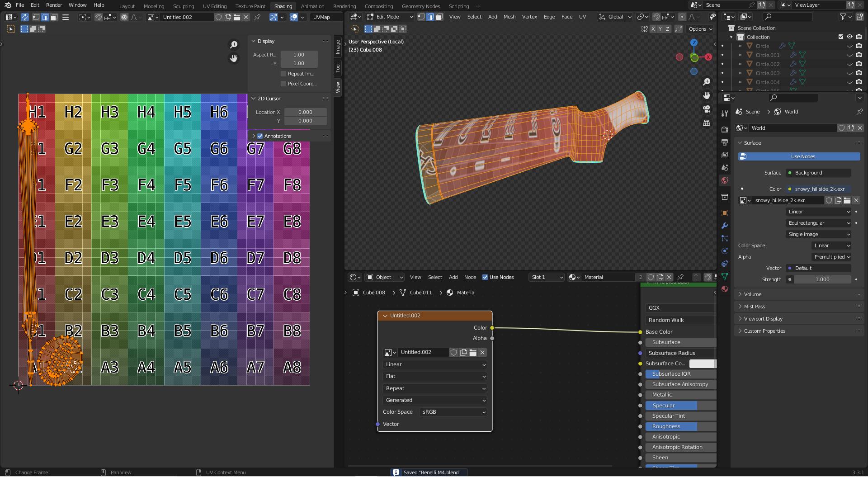This screenshot has width=868, height=477.
Task: Open snowy_hillside_2k.exr image file browser icon
Action: point(847,200)
